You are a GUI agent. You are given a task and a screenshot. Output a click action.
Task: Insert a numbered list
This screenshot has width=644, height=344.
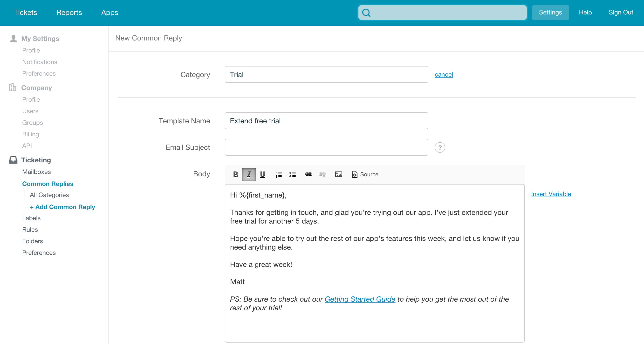click(279, 174)
